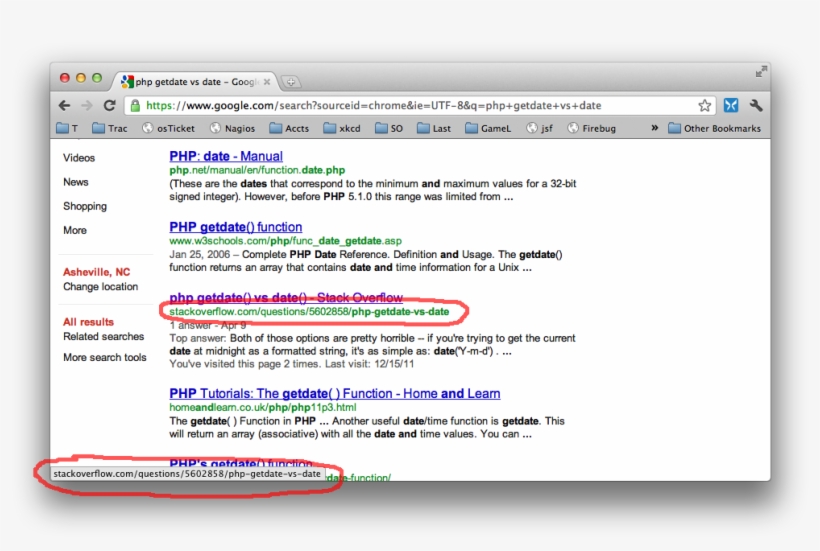Open the Firebug bookmark
The height and width of the screenshot is (551, 820).
click(x=591, y=128)
